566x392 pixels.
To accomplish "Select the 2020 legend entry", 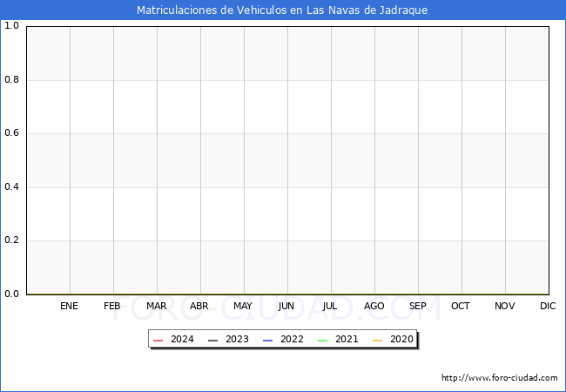I will tap(393, 340).
